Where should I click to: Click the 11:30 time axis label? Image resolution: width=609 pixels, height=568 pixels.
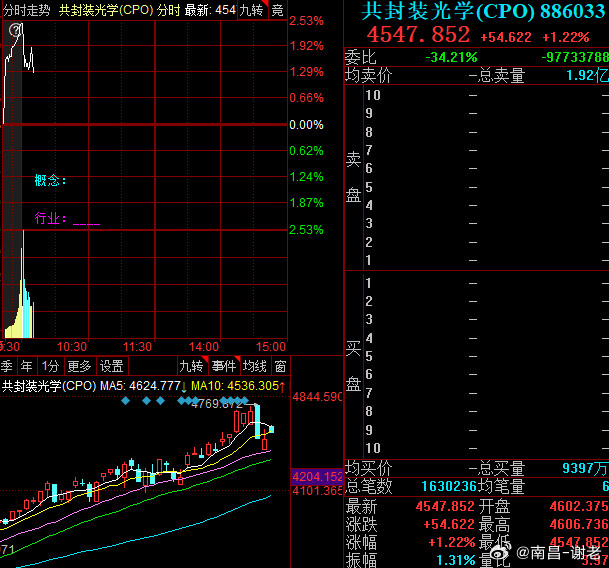point(137,347)
